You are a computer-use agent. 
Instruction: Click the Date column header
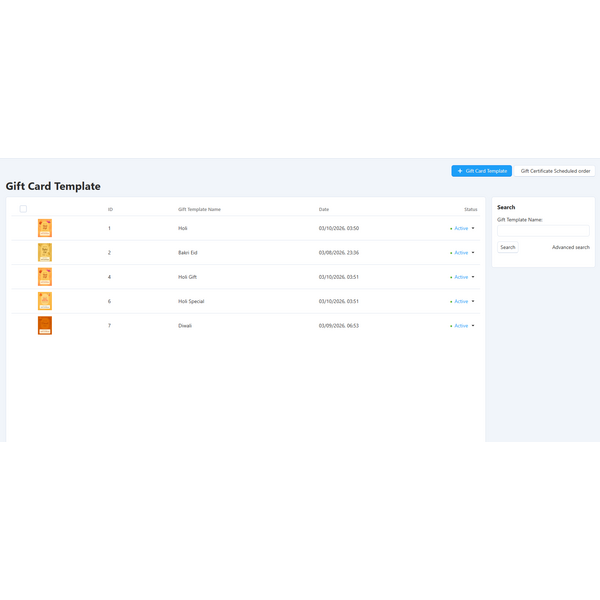pos(324,209)
